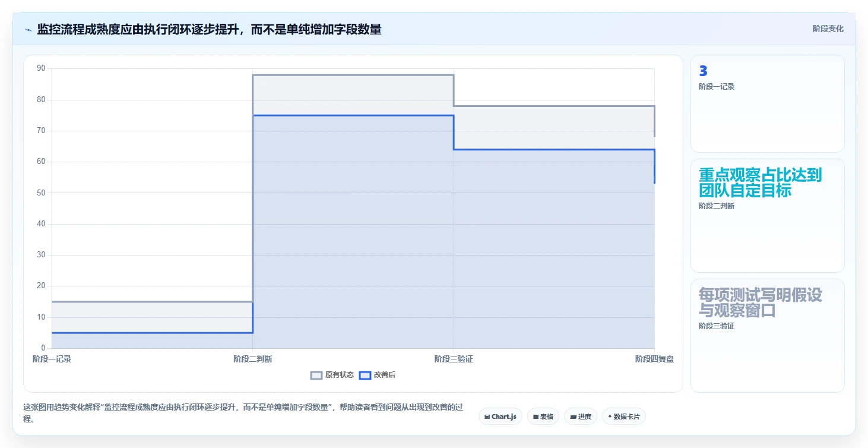This screenshot has width=868, height=448.
Task: Select the 每项测试写明假设与观察窗口 card
Action: tap(768, 336)
